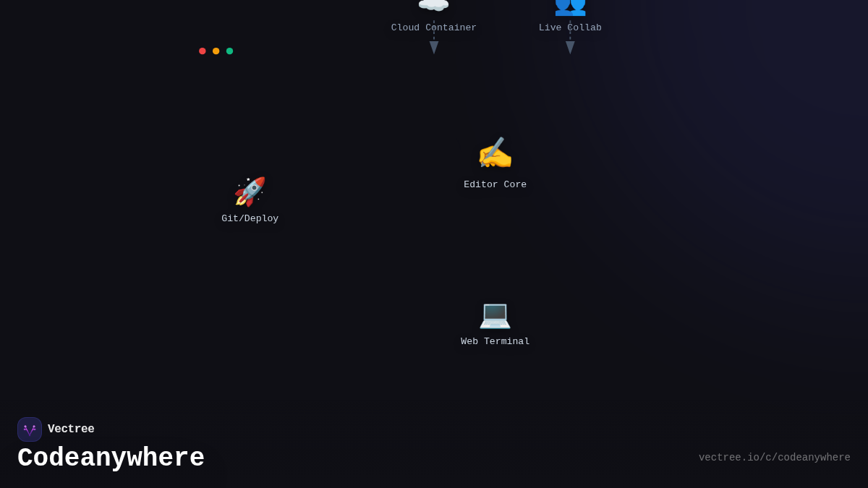This screenshot has height=488, width=868.
Task: Toggle the yellow traffic-light dot
Action: (216, 51)
